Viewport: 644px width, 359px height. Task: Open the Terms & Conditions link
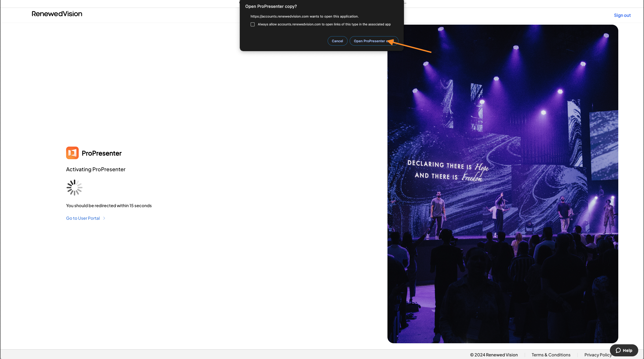click(551, 355)
